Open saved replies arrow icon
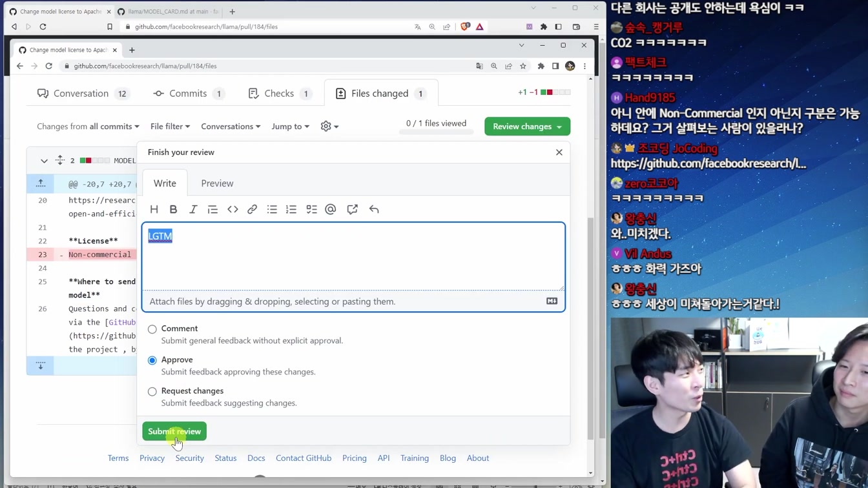This screenshot has width=868, height=488. click(374, 209)
